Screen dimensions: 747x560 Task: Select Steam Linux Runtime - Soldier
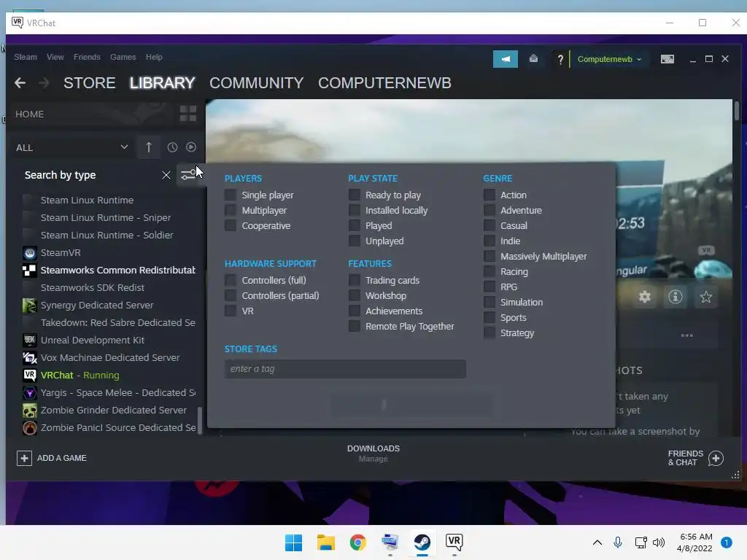pyautogui.click(x=109, y=236)
